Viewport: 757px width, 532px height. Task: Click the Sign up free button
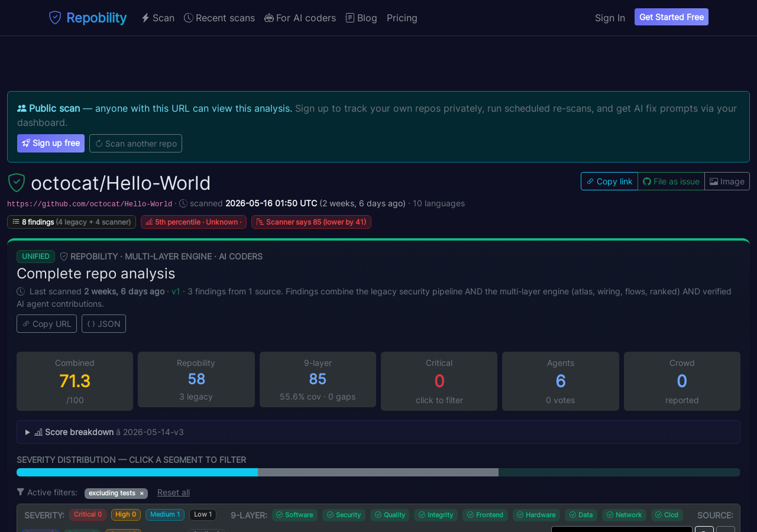click(x=51, y=143)
